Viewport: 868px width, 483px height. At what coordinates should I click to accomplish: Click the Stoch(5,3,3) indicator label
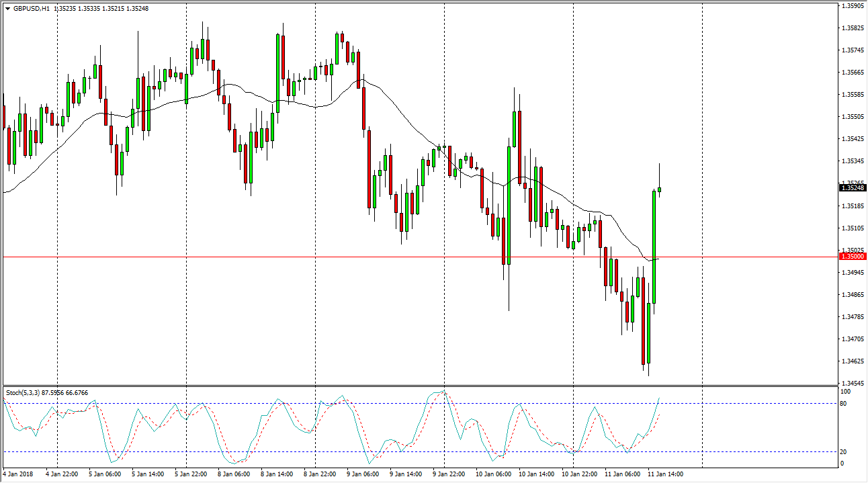[x=24, y=392]
